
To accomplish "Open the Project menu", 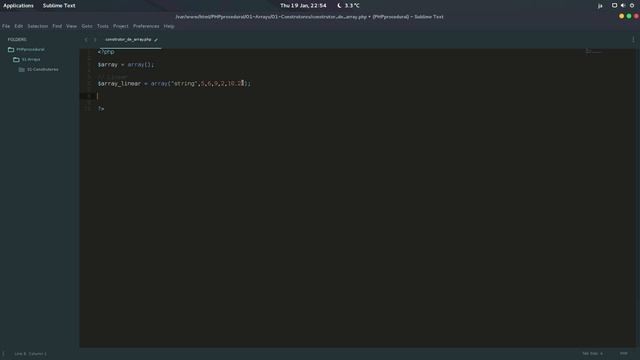I will coord(121,26).
